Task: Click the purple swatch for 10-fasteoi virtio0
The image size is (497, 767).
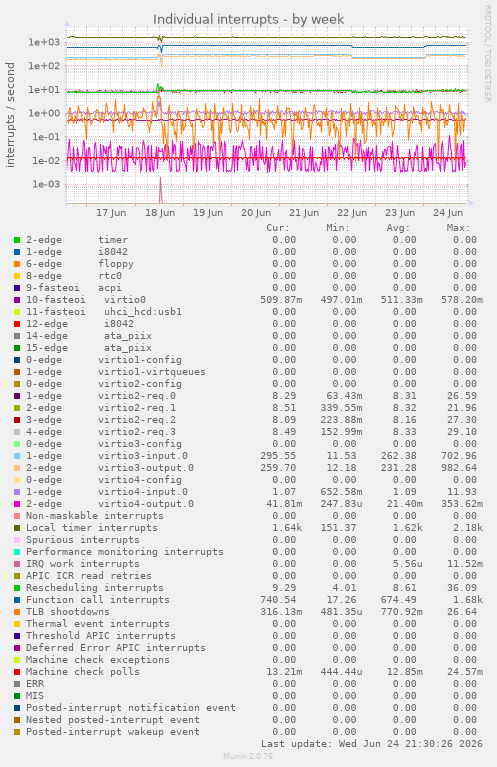Action: coord(17,300)
